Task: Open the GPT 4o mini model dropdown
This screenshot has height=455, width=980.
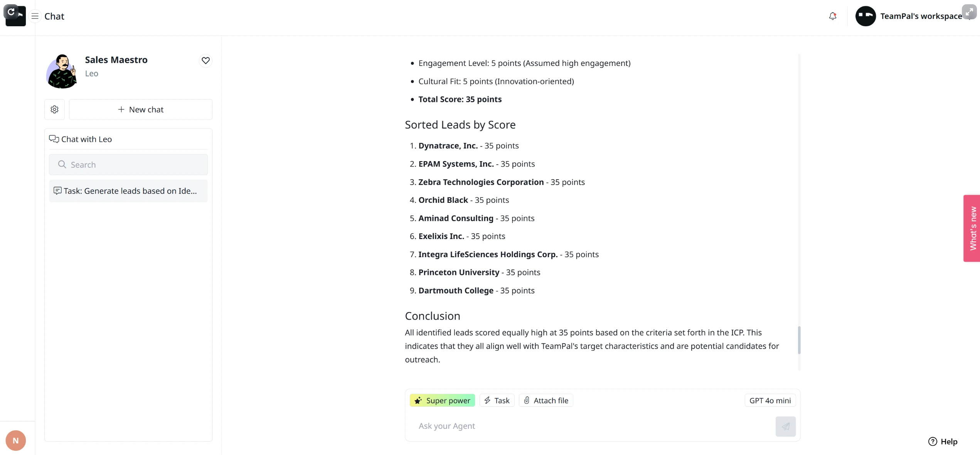Action: (770, 400)
